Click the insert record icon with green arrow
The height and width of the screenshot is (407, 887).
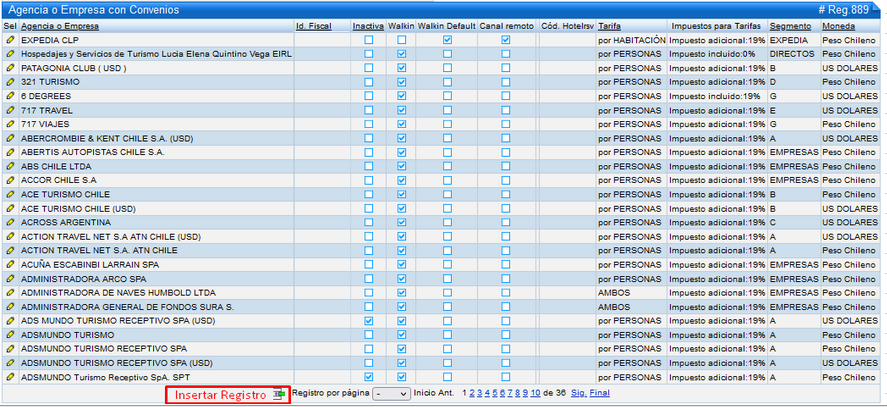point(279,395)
